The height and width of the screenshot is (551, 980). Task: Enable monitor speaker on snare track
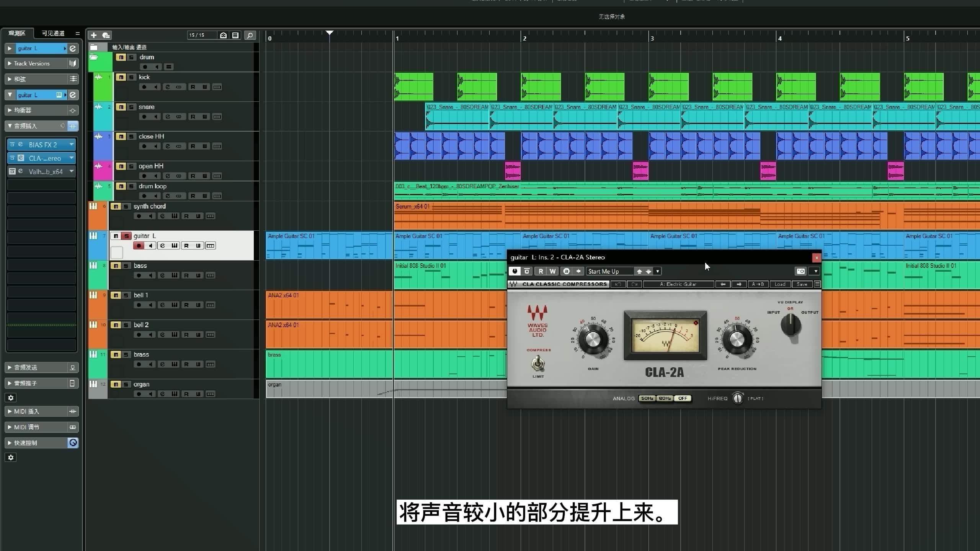[x=156, y=117]
